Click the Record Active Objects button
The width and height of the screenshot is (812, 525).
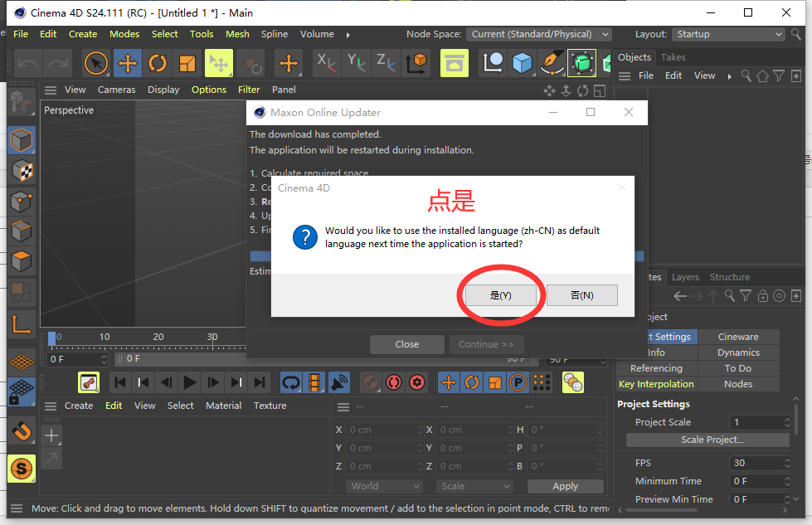pyautogui.click(x=370, y=382)
